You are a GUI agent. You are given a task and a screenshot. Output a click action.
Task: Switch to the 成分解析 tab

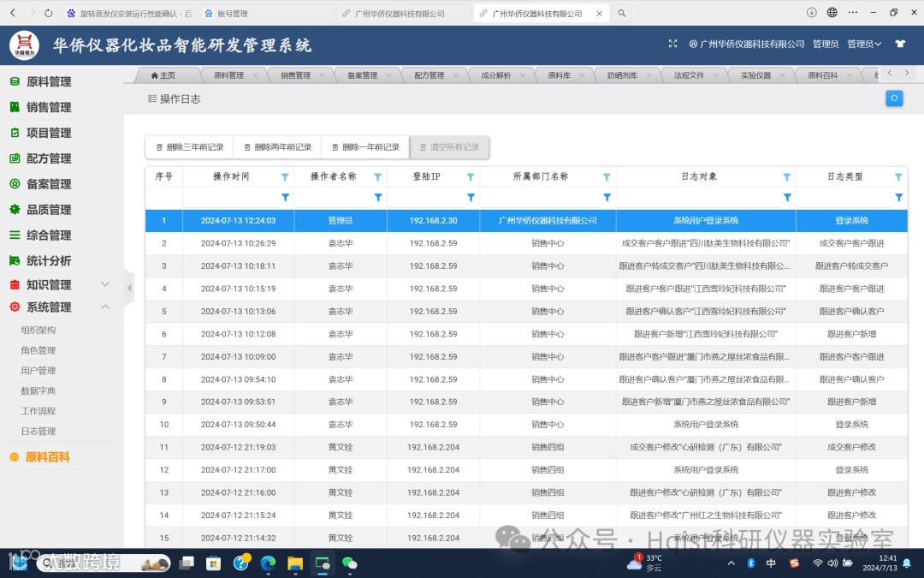pyautogui.click(x=495, y=75)
